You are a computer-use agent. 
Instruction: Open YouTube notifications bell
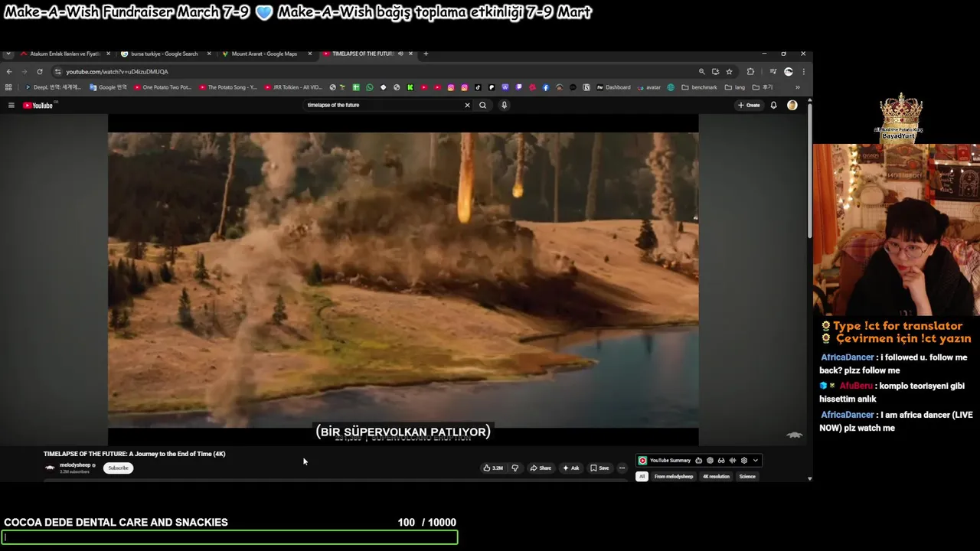tap(773, 106)
